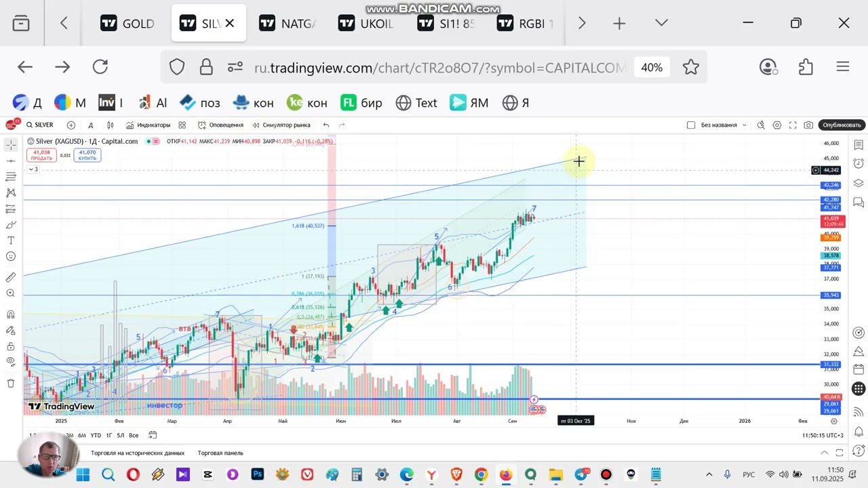The width and height of the screenshot is (868, 488).
Task: Select Text annotation tool
Action: [x=11, y=241]
